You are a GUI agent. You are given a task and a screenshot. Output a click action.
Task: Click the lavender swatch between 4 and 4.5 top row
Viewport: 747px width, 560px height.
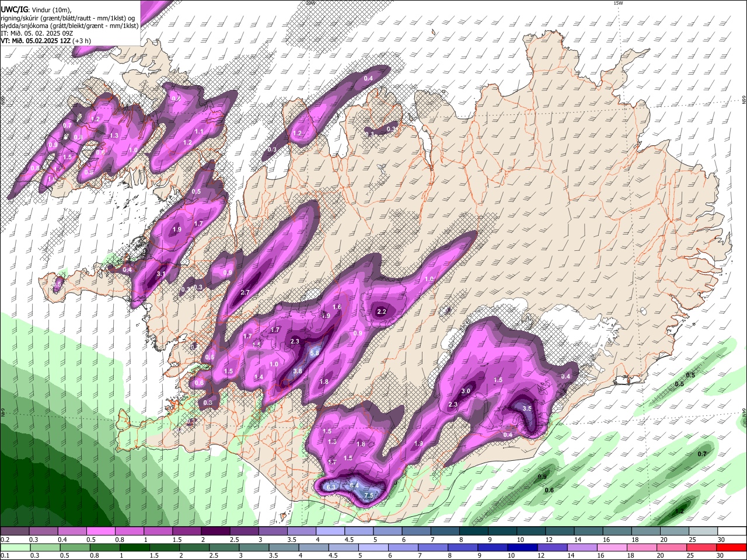[330, 531]
